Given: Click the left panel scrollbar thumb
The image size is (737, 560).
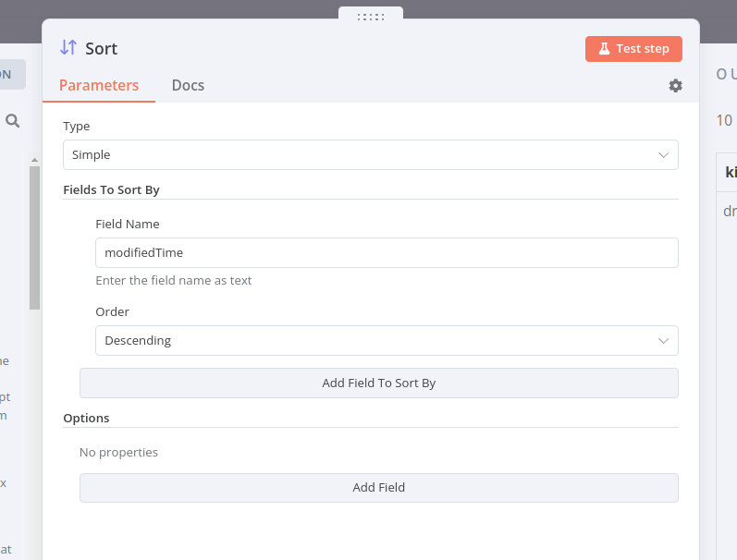Looking at the screenshot, I should [34, 237].
